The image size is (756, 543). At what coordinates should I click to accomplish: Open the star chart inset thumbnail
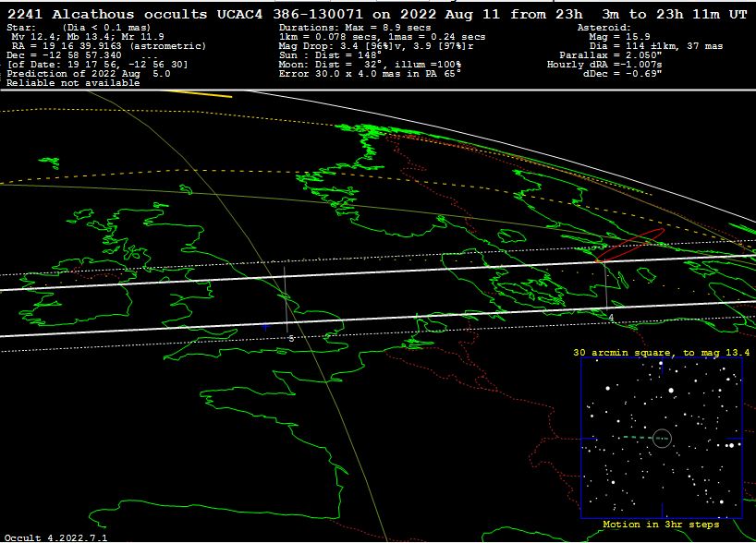661,439
